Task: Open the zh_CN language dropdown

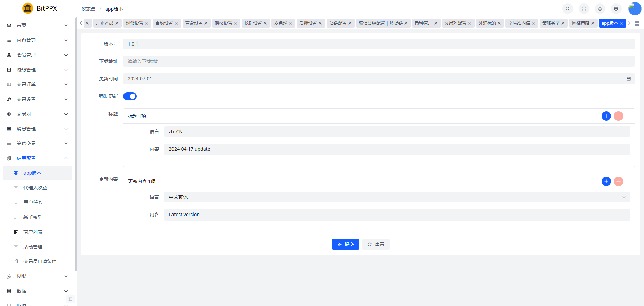Action: [397, 132]
